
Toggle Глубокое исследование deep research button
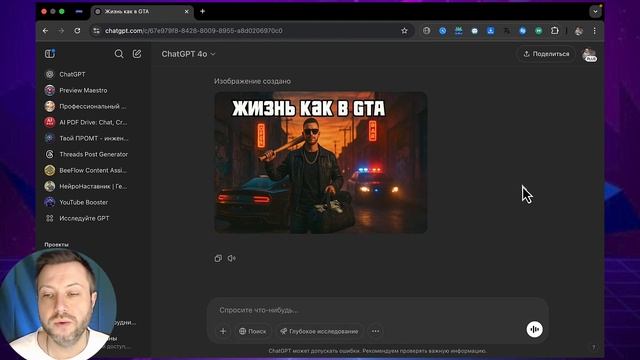319,331
